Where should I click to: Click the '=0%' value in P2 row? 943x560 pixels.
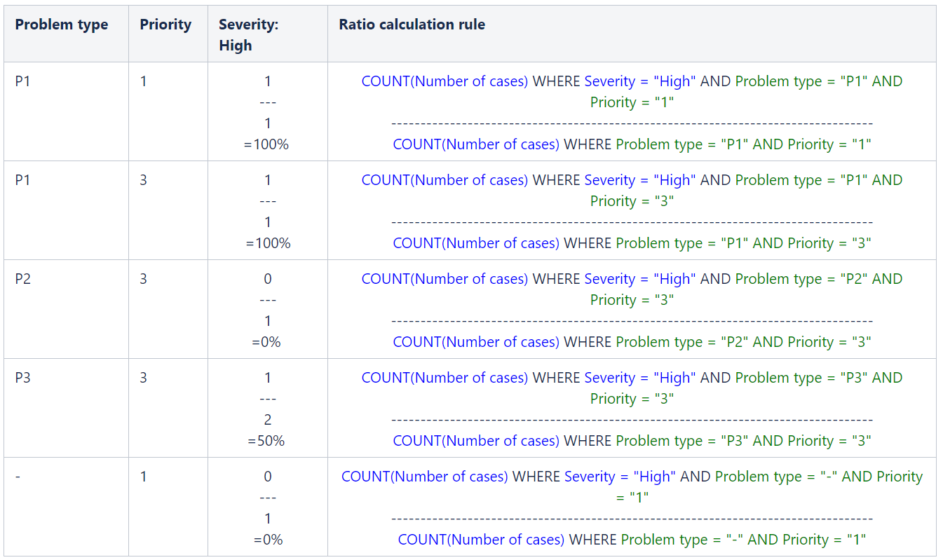pyautogui.click(x=267, y=342)
